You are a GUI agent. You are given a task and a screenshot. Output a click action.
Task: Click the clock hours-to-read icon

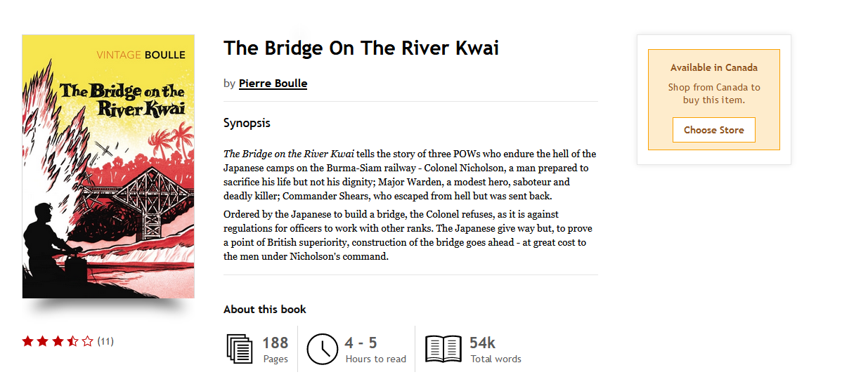[323, 349]
